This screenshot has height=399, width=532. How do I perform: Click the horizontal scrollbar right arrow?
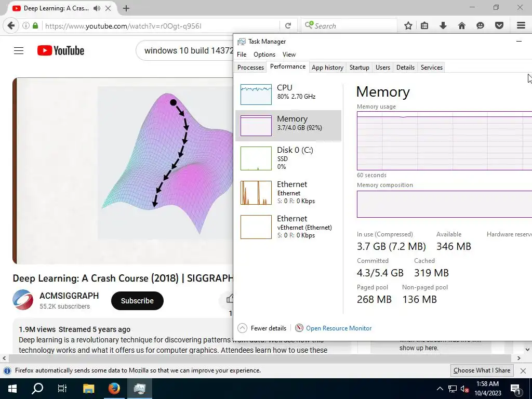click(518, 358)
